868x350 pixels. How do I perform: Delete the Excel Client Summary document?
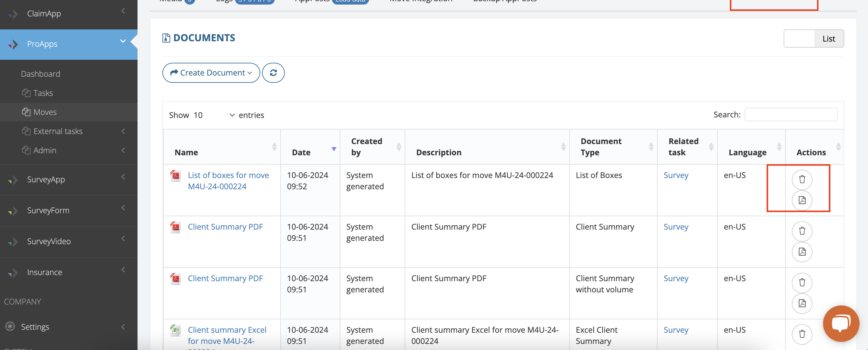pyautogui.click(x=802, y=334)
